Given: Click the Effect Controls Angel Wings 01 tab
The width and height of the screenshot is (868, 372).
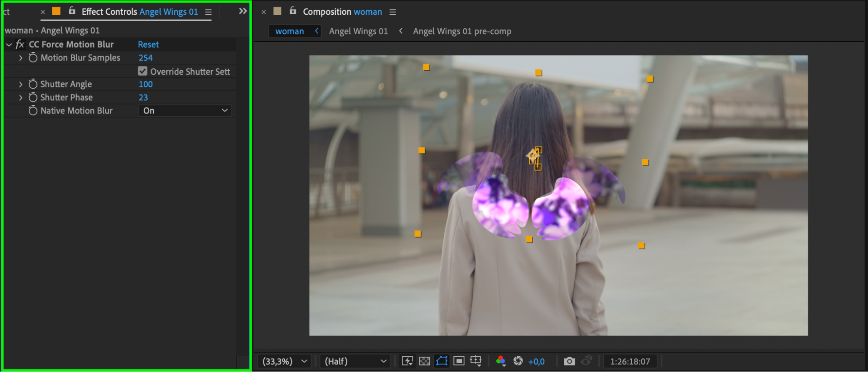Looking at the screenshot, I should coord(140,12).
